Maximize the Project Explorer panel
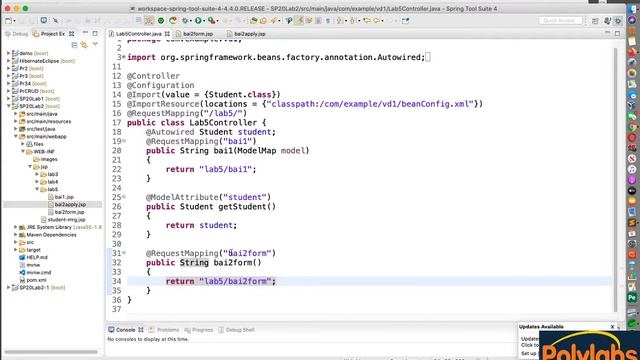This screenshot has width=640, height=360. 95,33
